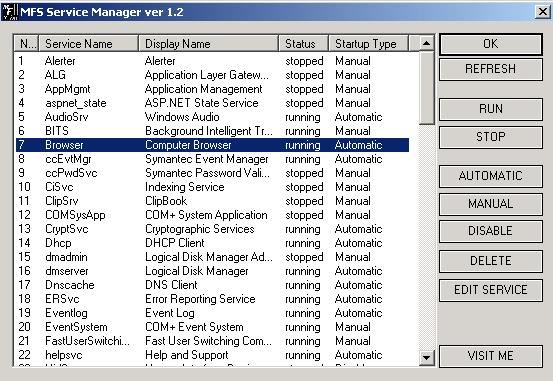
Task: Click the DISABLE button
Action: (x=491, y=231)
